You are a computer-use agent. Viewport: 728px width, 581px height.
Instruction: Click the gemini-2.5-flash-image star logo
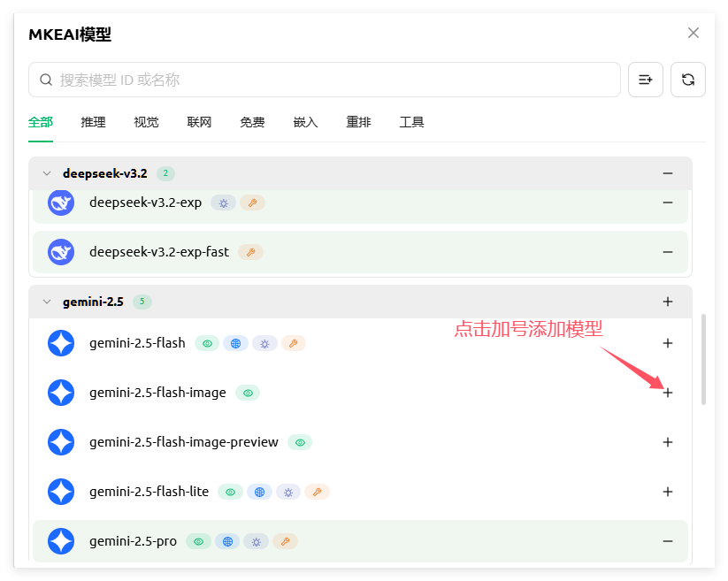tap(61, 393)
